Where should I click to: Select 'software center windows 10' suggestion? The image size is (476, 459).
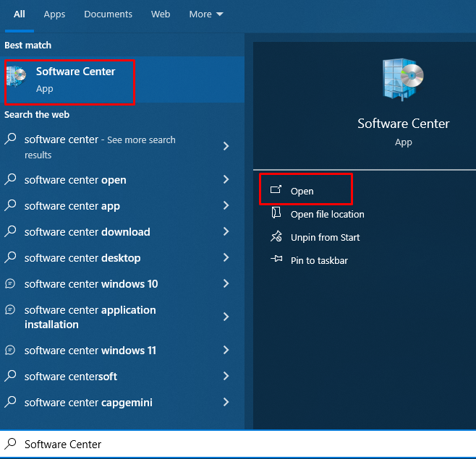[x=122, y=284]
